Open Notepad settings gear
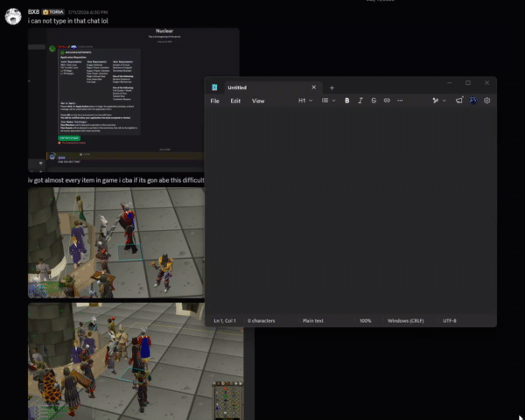525x420 pixels. pos(486,101)
